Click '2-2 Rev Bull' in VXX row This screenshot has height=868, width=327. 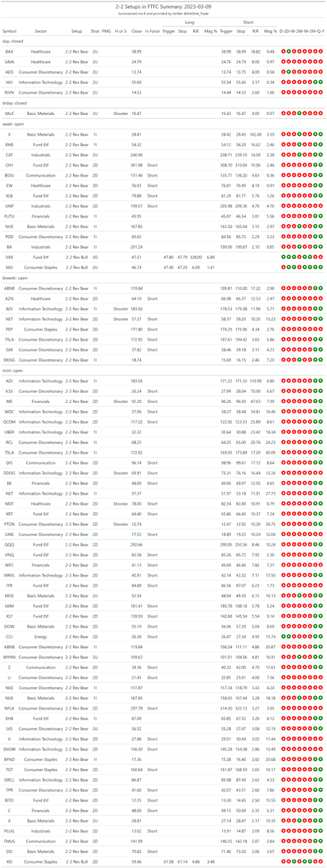click(77, 257)
